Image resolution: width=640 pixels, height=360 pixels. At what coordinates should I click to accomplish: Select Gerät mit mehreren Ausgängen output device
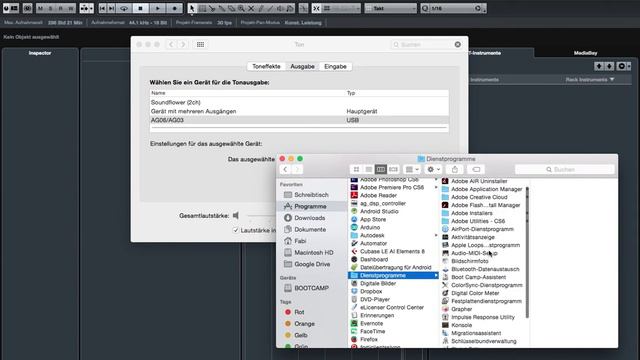click(299, 111)
